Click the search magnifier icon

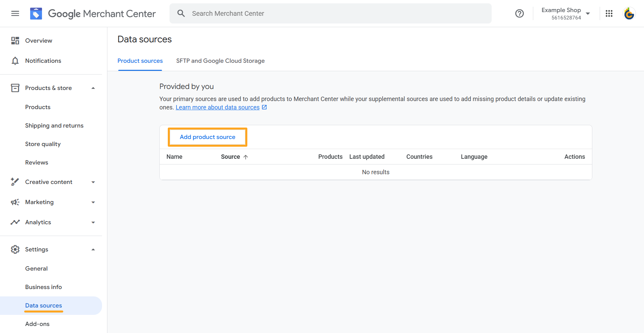181,13
